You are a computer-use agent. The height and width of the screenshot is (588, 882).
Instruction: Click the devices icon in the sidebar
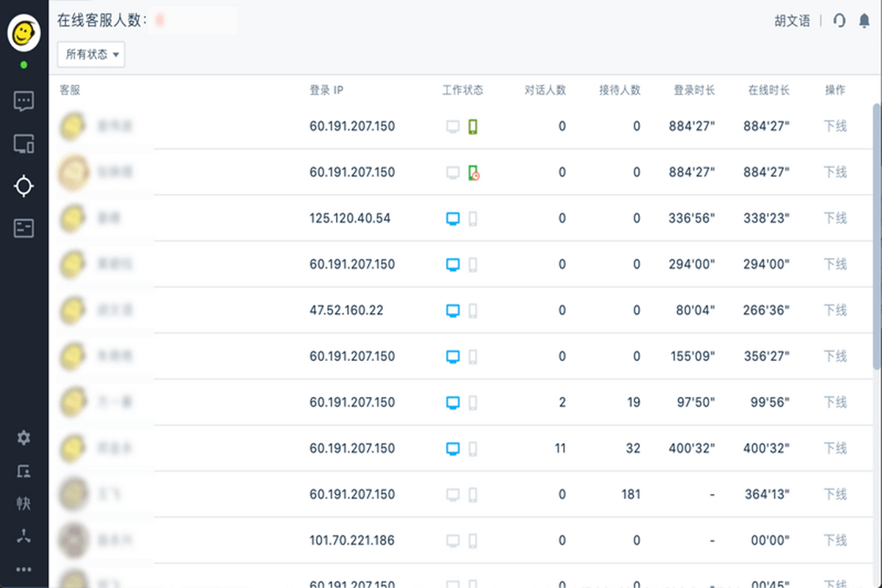click(x=24, y=144)
